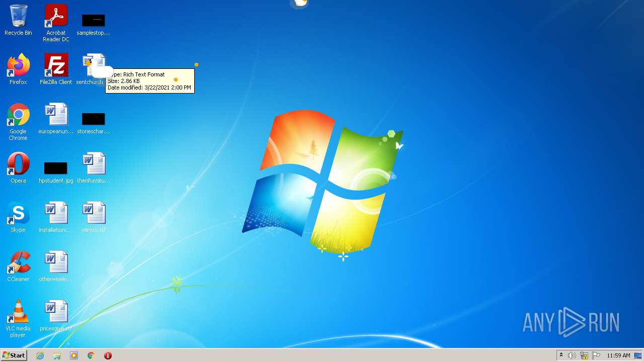The image size is (644, 362).
Task: Open the volume control in tray
Action: [x=572, y=355]
